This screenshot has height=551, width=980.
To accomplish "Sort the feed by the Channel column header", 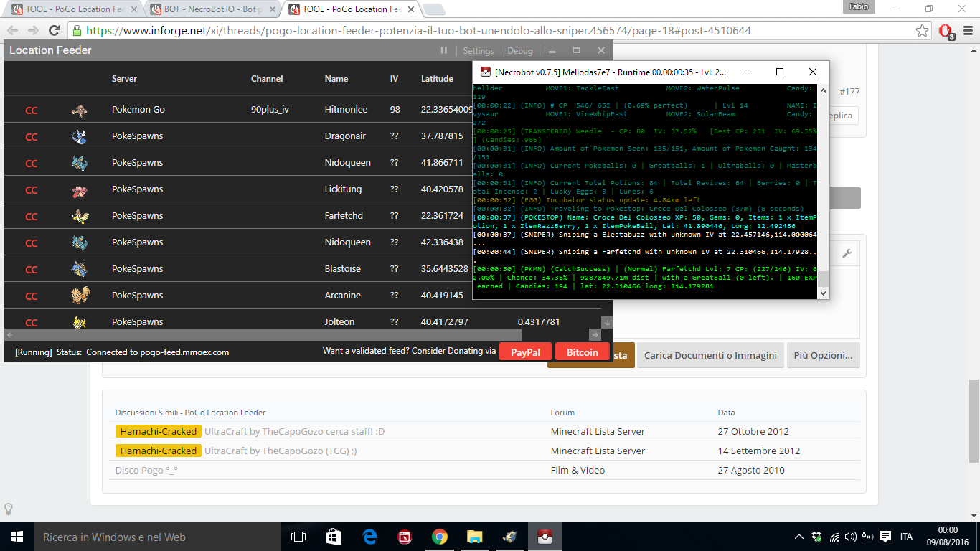I will (267, 79).
